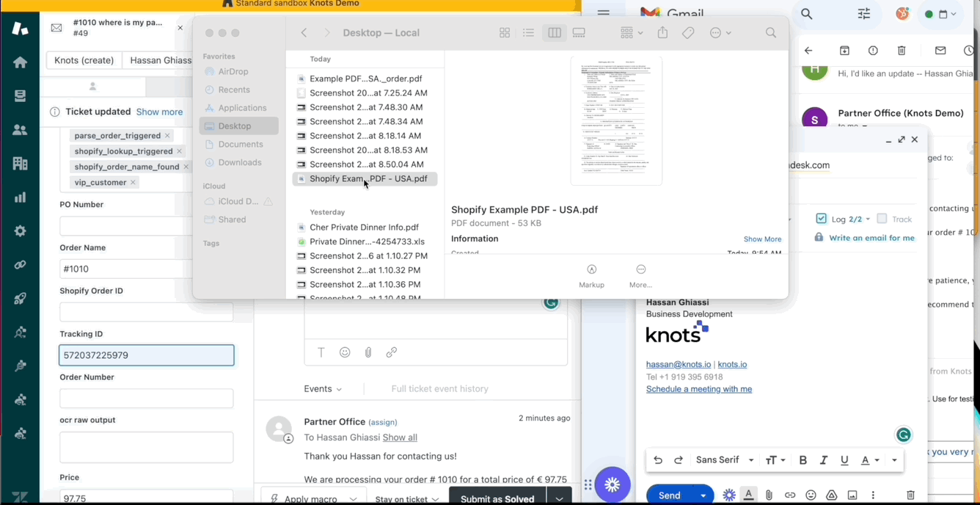Switch Finder to icon view
Screen dimensions: 980x505
(505, 33)
